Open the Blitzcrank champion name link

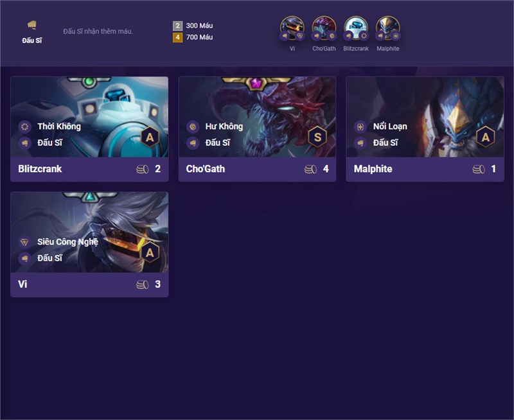point(40,169)
